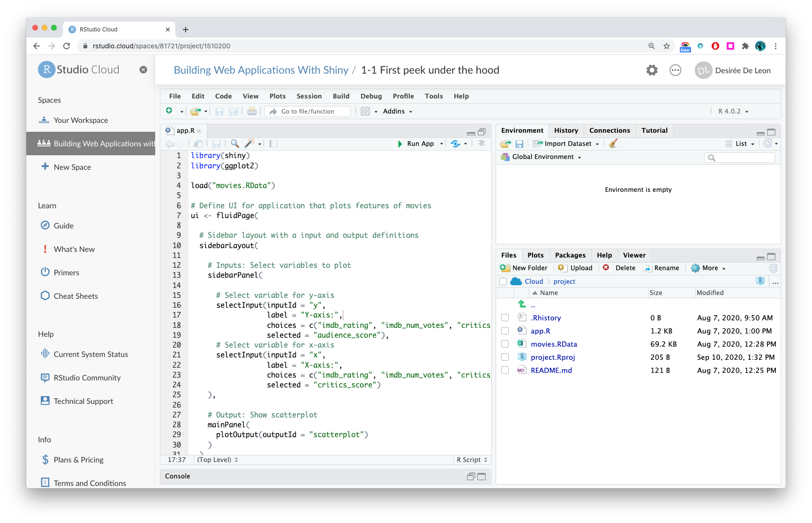Check the app.R file checkbox
Image resolution: width=812 pixels, height=523 pixels.
click(505, 331)
